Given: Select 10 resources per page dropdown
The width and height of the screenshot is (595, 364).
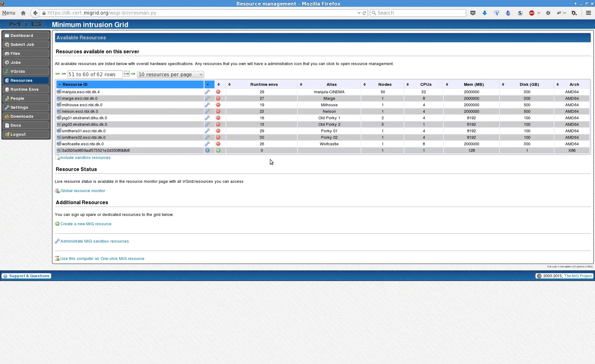Looking at the screenshot, I should pyautogui.click(x=170, y=74).
